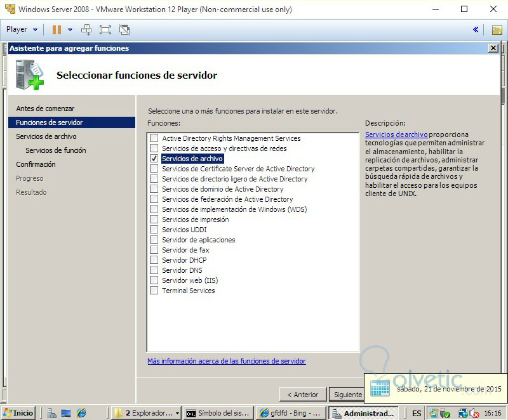This screenshot has height=420, width=508.
Task: Open Servicios de archivo description link
Action: 396,135
